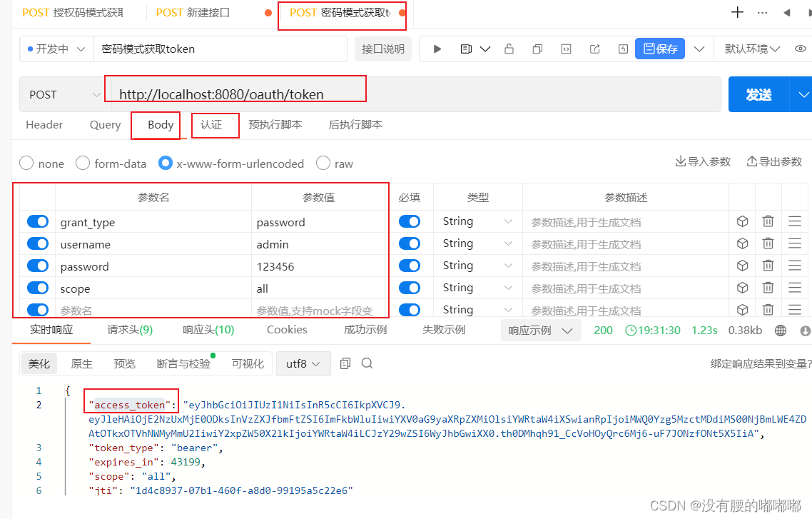Copy the response body icon

(345, 363)
